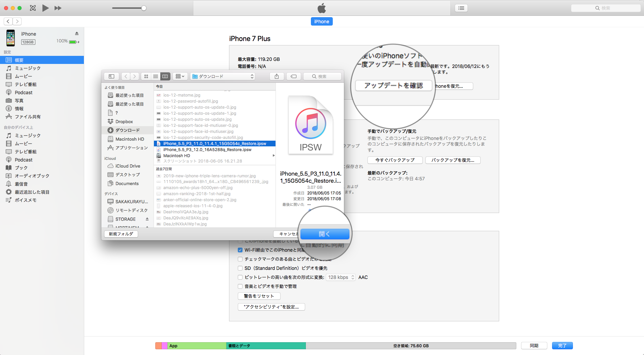644x355 pixels.
Task: Click the file dialog search field
Action: [x=322, y=76]
